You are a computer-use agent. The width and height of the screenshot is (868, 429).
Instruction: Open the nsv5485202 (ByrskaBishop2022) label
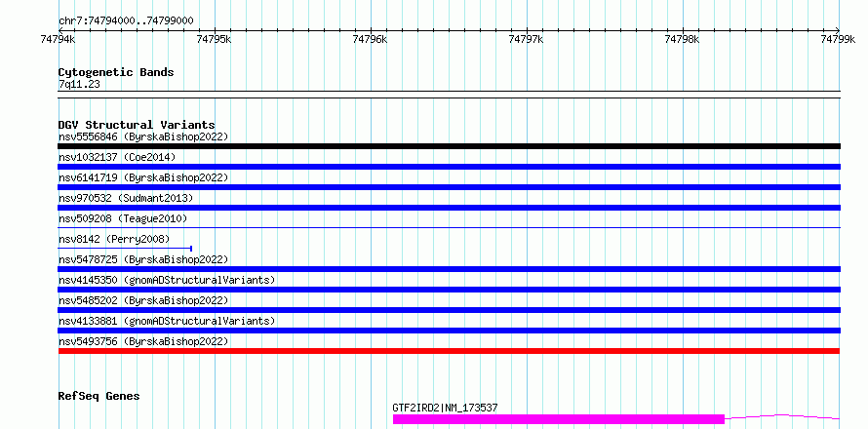[143, 300]
